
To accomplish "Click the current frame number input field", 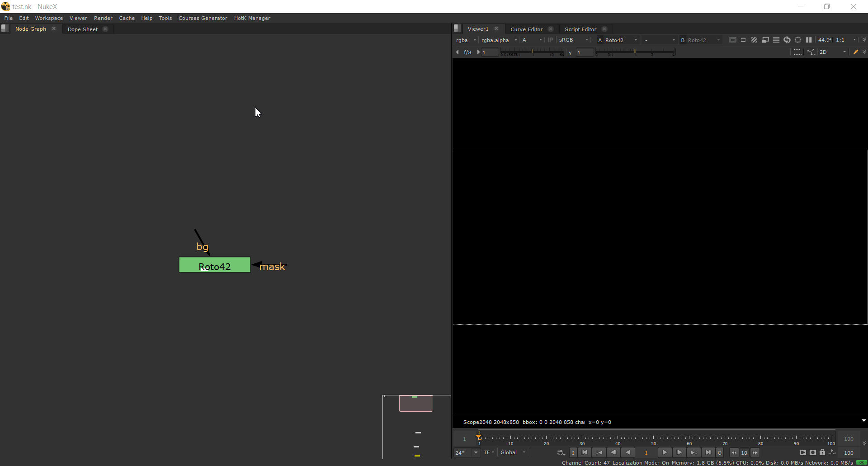I will (x=646, y=452).
